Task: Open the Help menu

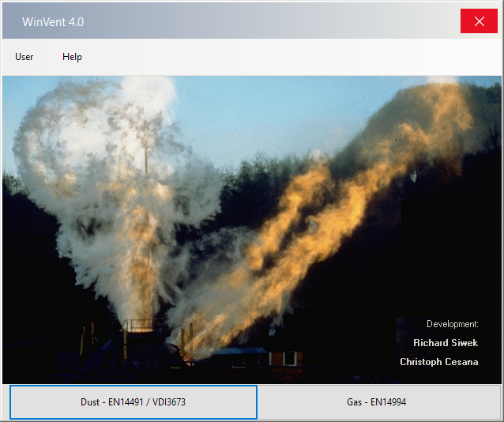Action: (x=72, y=57)
